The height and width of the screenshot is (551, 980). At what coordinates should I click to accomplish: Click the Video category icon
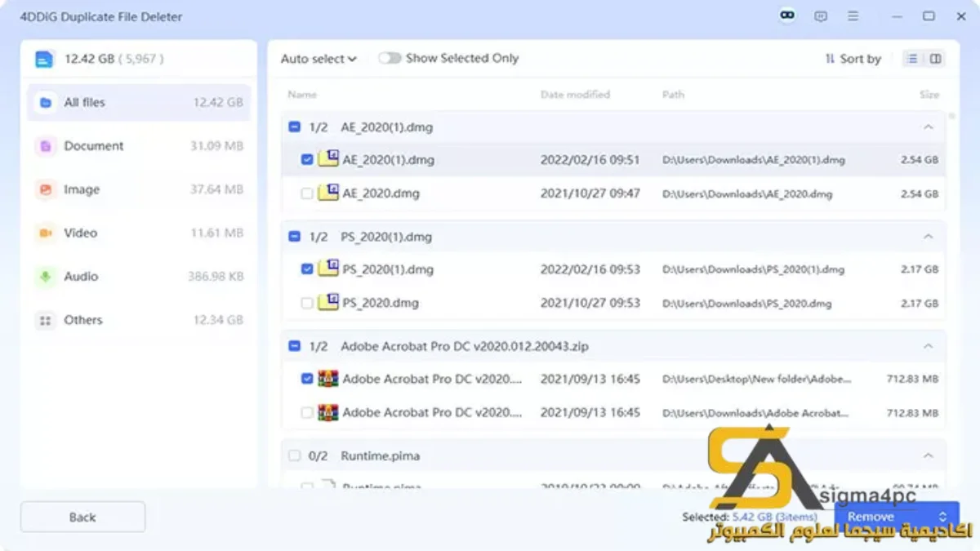click(x=46, y=233)
